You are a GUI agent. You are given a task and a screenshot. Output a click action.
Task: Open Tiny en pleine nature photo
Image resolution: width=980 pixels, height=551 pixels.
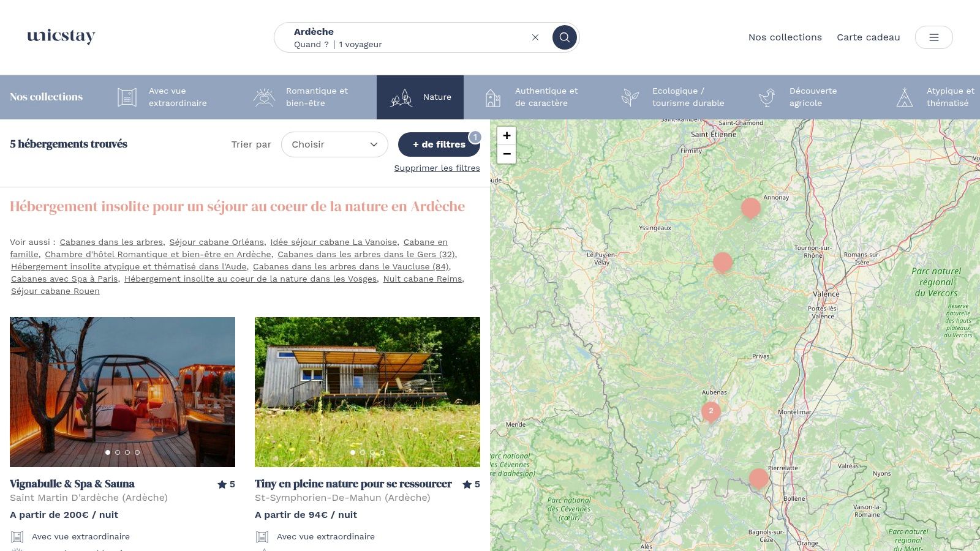click(x=367, y=392)
